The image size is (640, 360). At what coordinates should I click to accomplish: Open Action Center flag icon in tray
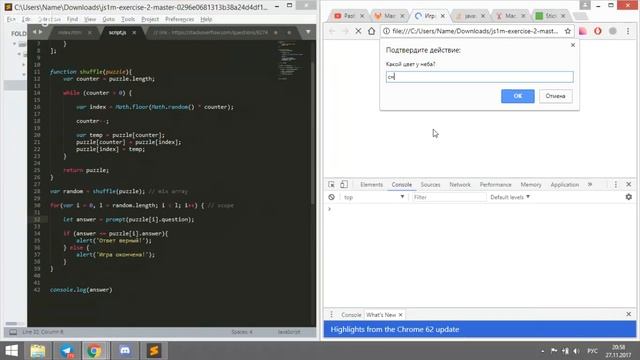point(554,351)
